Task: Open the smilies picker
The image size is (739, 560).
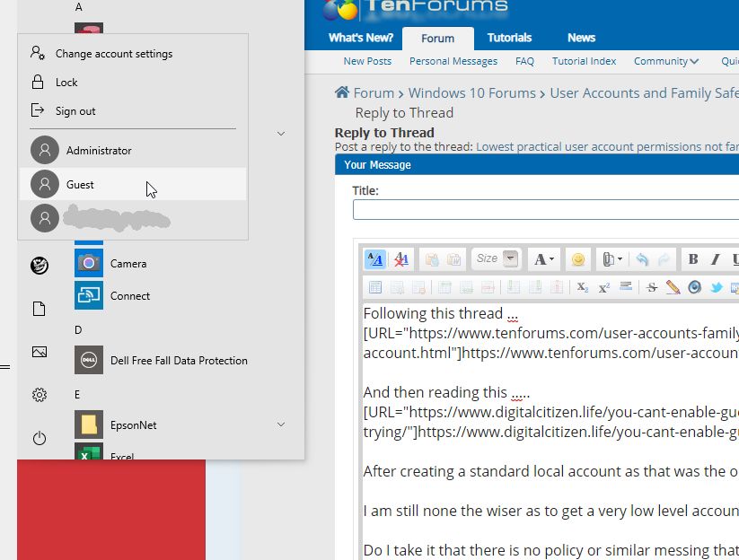Action: click(577, 259)
